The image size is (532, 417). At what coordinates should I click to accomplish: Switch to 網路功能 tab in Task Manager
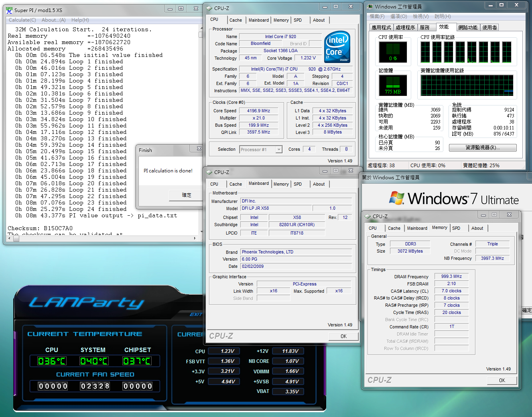click(x=468, y=27)
